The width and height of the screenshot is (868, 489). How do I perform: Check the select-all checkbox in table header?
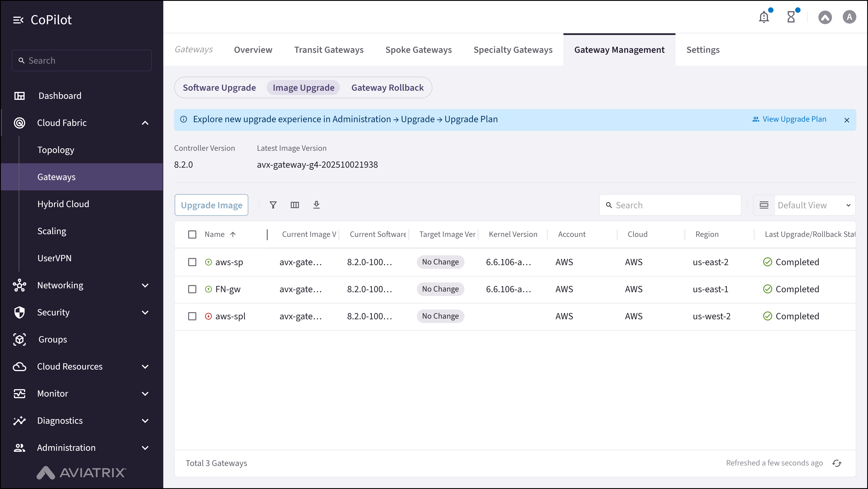(x=192, y=234)
